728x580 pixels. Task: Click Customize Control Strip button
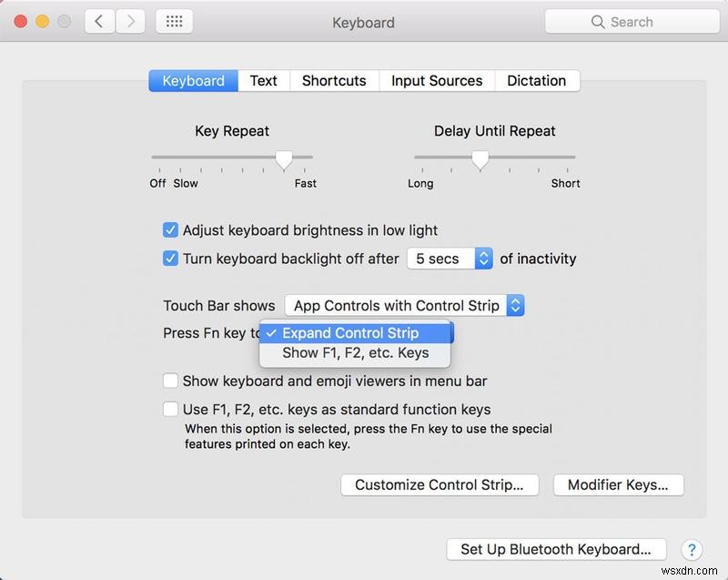coord(440,485)
